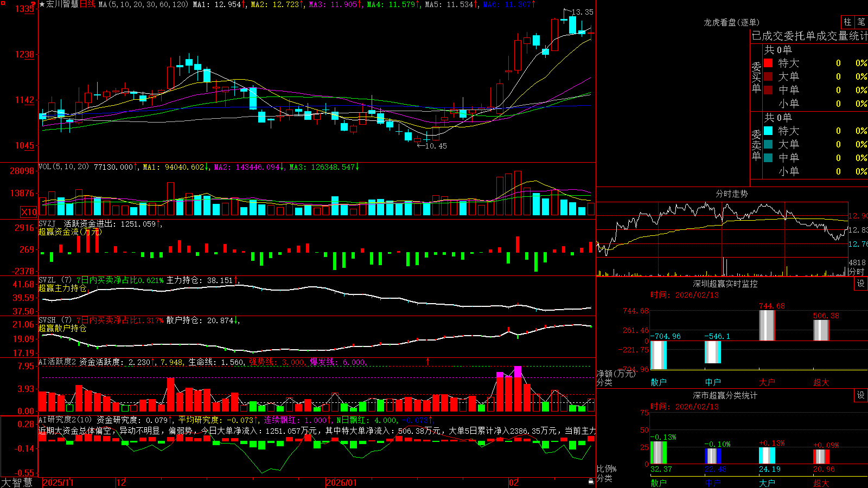The width and height of the screenshot is (868, 488).
Task: Click the 委买单 vertical label
Action: click(x=756, y=77)
